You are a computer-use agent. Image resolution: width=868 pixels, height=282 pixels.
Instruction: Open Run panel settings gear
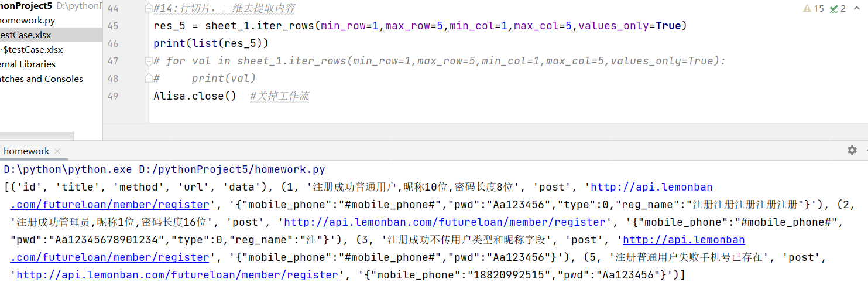[852, 150]
